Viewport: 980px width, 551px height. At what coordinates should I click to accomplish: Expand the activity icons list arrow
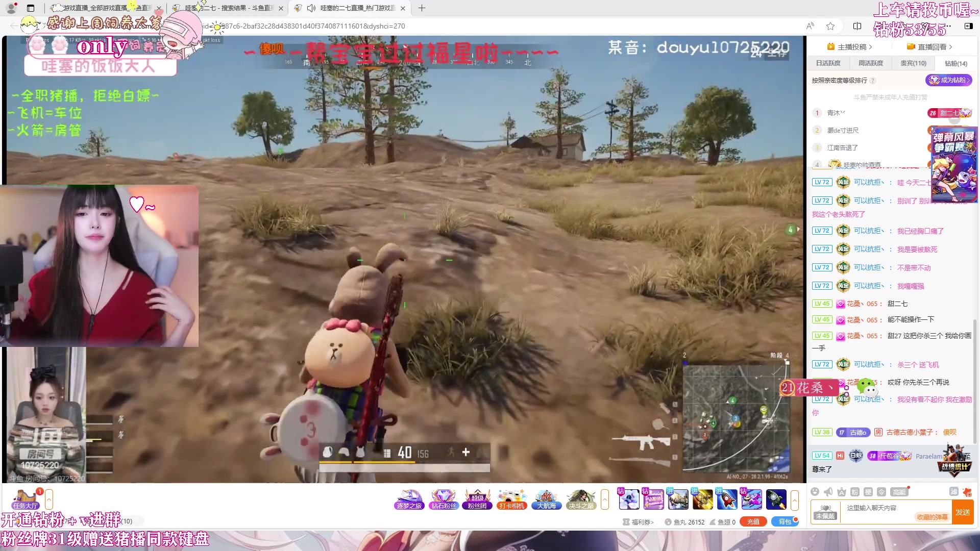click(x=605, y=499)
